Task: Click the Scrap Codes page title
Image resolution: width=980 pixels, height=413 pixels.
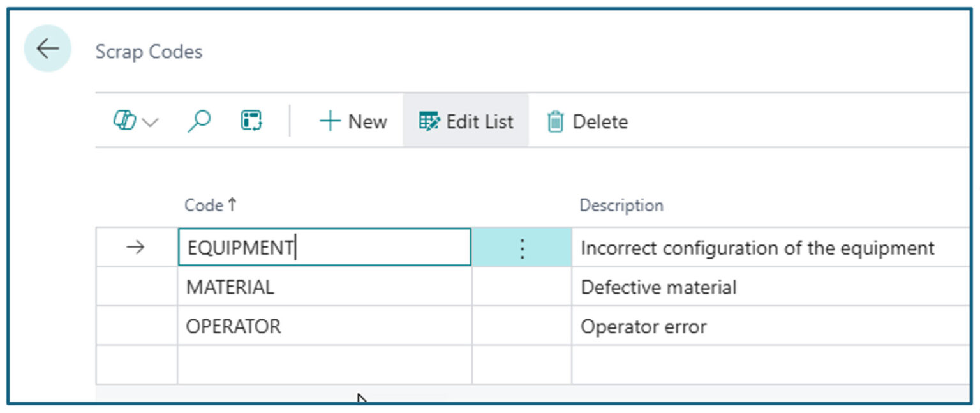Action: tap(149, 51)
